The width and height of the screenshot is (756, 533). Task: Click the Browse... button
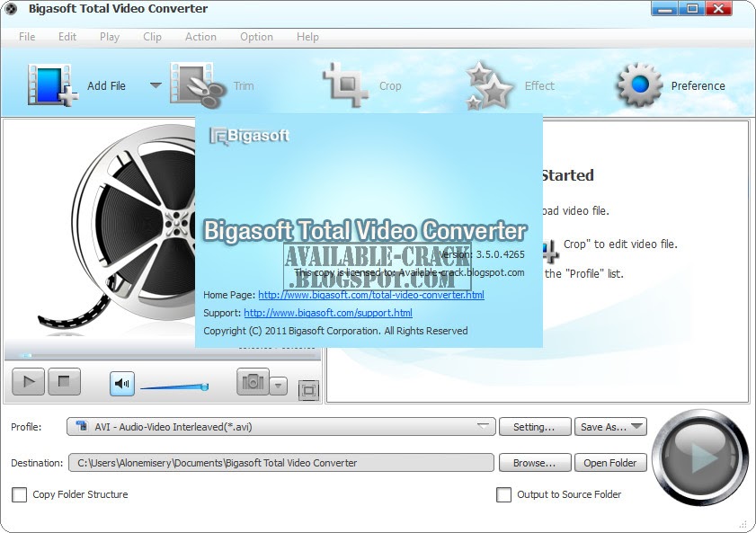click(534, 463)
